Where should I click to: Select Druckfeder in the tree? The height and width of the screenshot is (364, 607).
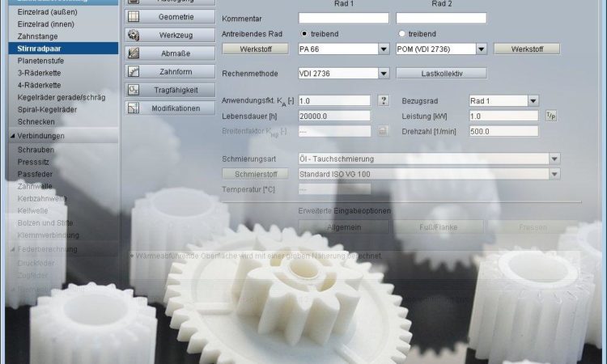click(x=36, y=263)
